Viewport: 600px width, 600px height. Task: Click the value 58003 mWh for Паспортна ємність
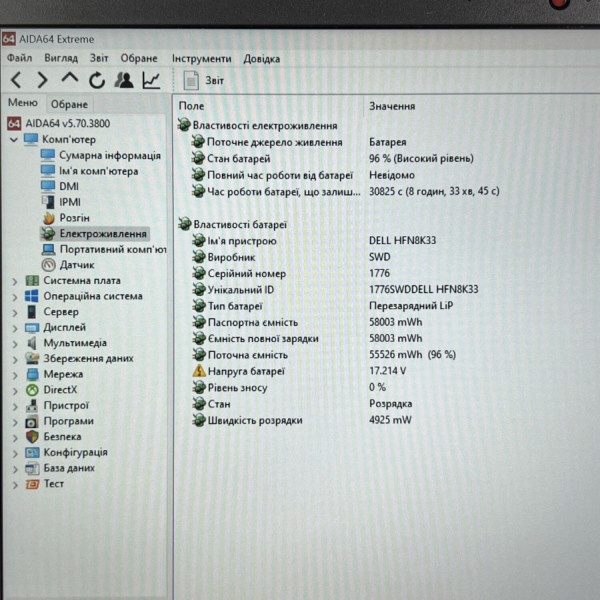click(x=396, y=322)
